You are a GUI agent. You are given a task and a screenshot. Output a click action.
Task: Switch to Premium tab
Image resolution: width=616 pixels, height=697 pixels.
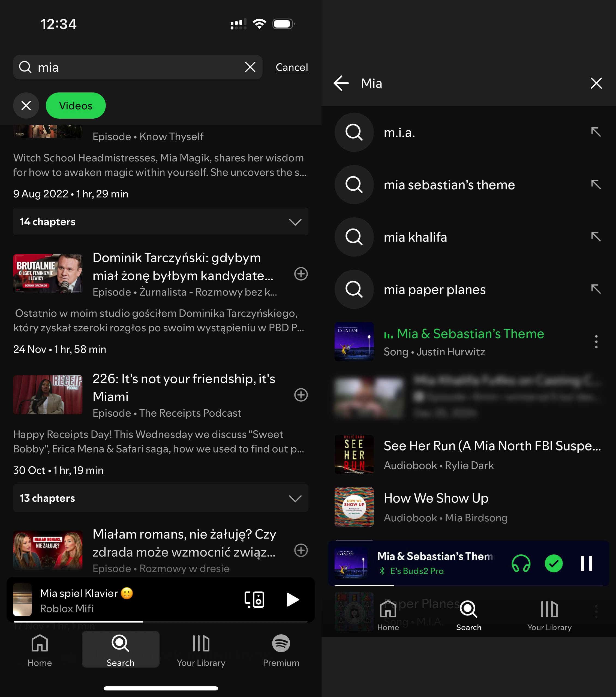pos(281,650)
